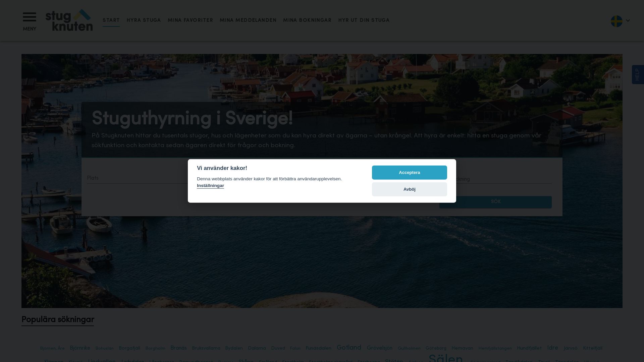Click the Stuguthyrning i Sverige! headline
Viewport: 644px width, 362px height.
[192, 118]
